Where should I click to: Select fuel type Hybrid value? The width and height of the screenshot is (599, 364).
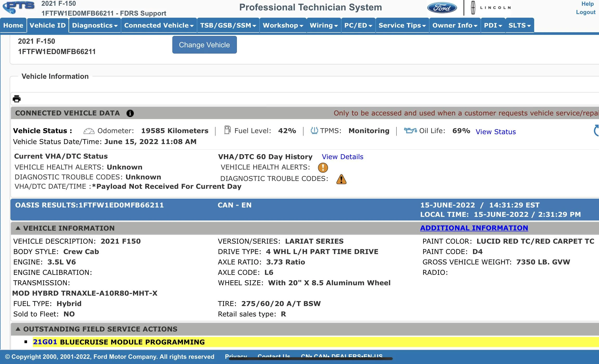(69, 304)
